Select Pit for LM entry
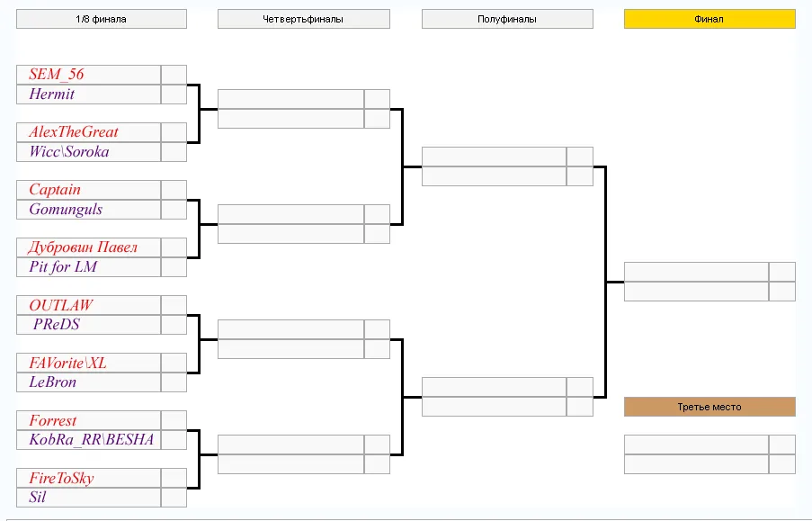Viewport: 812px width, 521px height. tap(63, 267)
